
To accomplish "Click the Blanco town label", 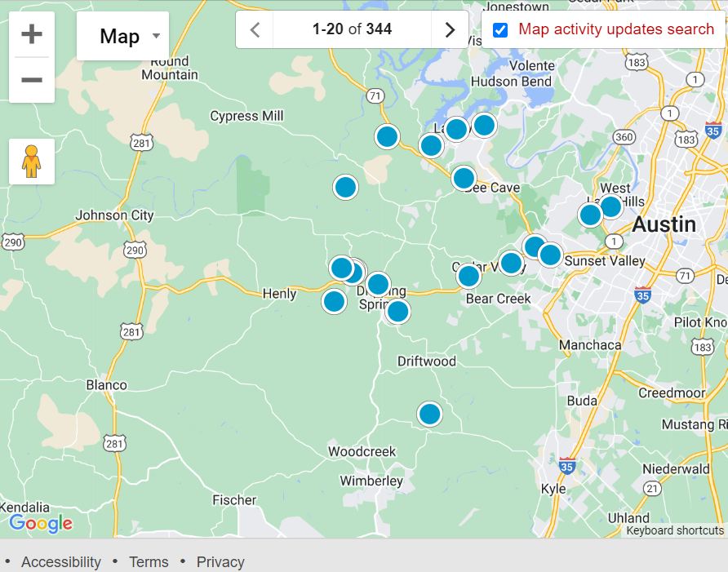I will 106,385.
